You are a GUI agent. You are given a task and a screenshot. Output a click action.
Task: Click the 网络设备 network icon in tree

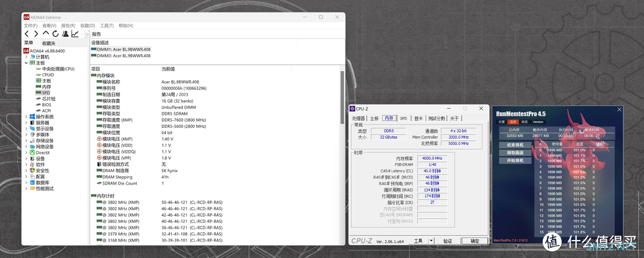32,146
